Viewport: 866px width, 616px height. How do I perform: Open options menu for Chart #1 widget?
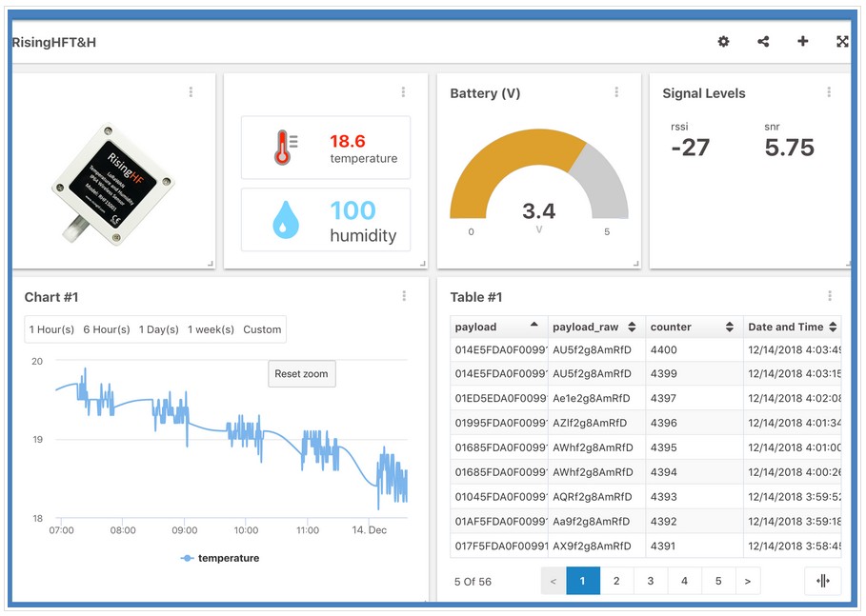(404, 296)
